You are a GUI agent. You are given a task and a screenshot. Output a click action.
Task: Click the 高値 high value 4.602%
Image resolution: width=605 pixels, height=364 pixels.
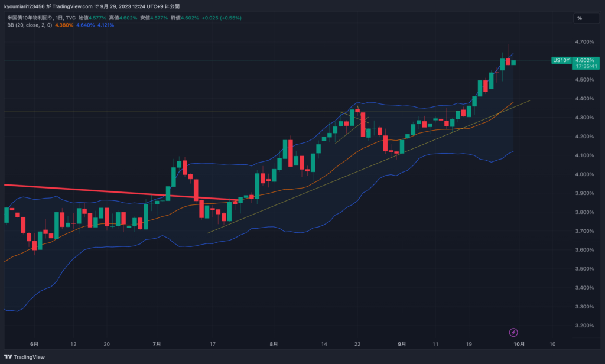click(128, 18)
